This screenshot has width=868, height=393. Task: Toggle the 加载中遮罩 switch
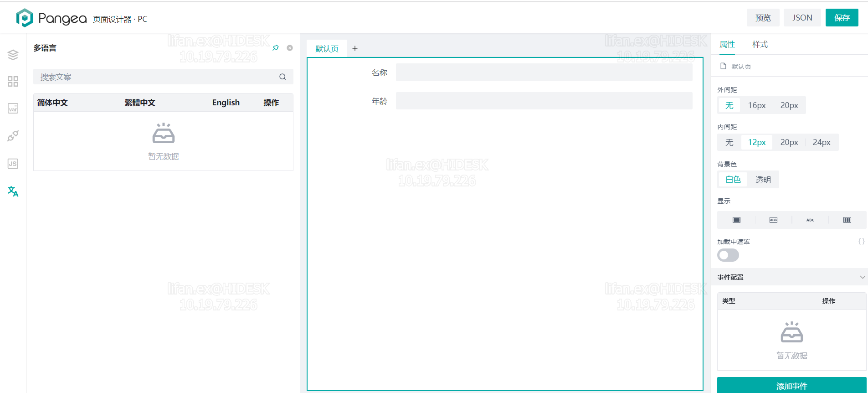(x=728, y=255)
